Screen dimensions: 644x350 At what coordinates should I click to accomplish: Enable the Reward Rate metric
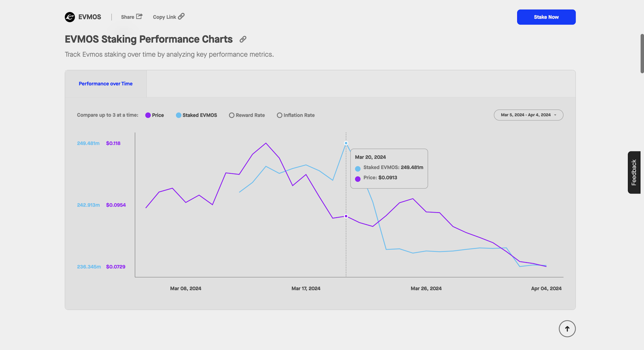coord(247,115)
